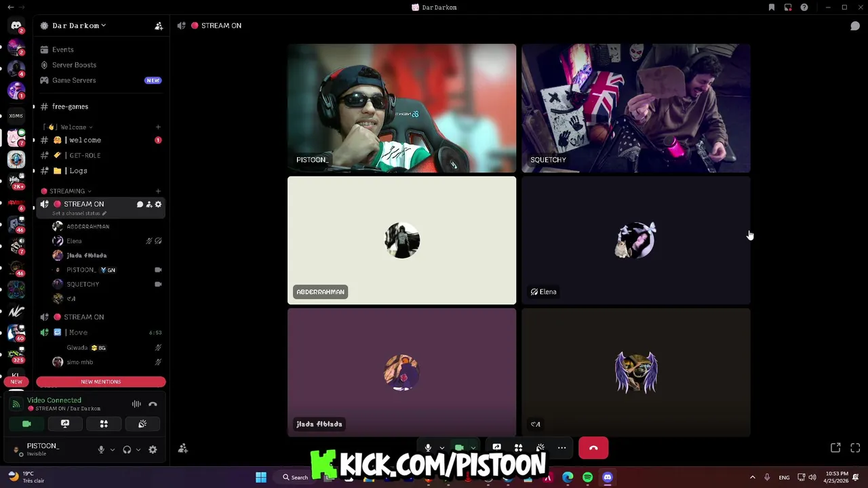Viewport: 868px width, 488px height.
Task: Deafen with headphones icon in user panel
Action: pos(127,449)
